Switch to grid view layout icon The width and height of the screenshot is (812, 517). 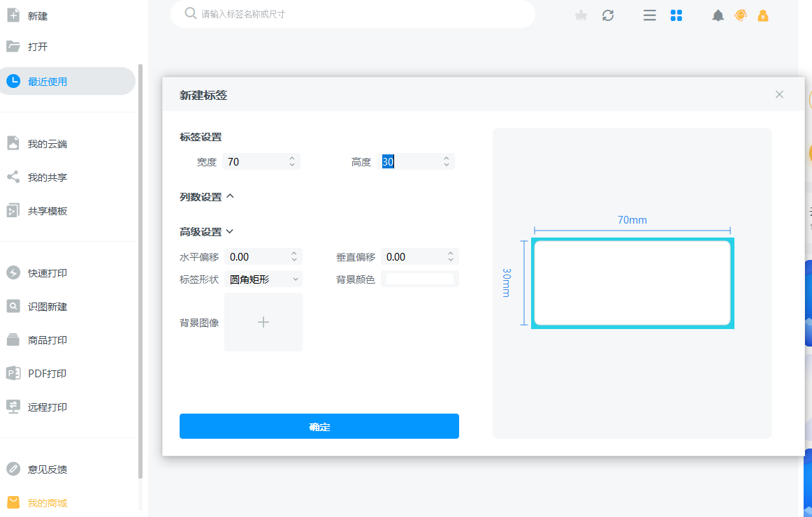(x=676, y=15)
